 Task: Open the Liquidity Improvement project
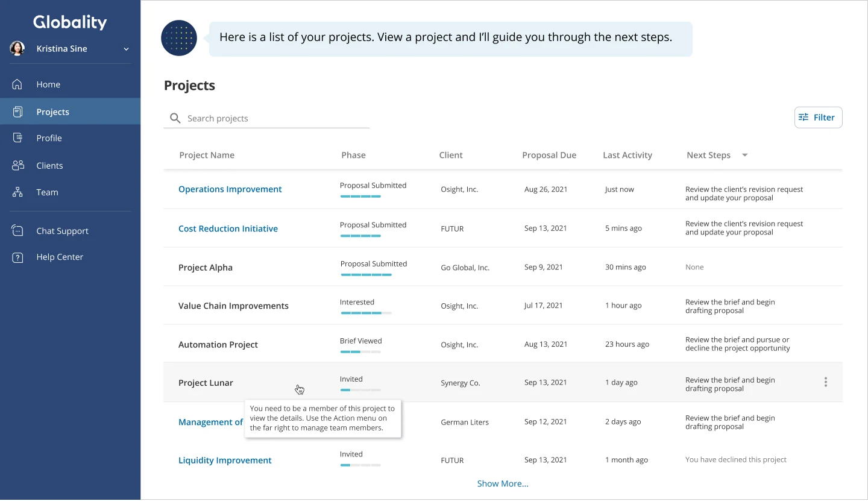[225, 460]
